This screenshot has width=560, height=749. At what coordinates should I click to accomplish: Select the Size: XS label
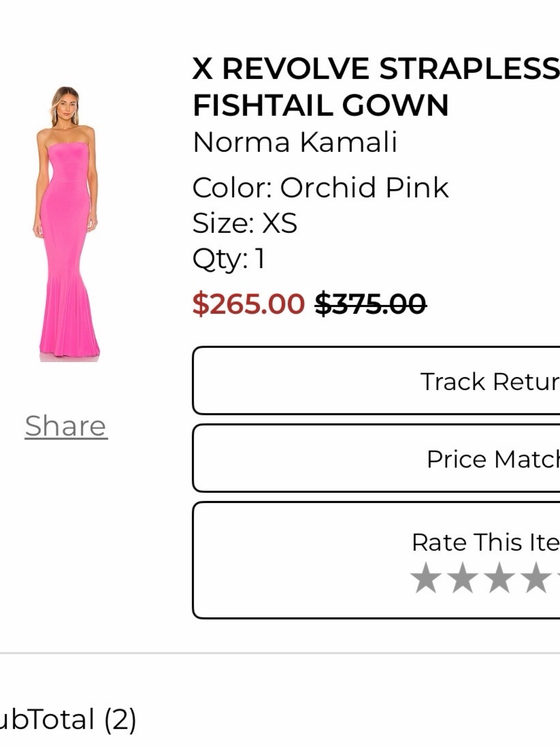tap(245, 223)
